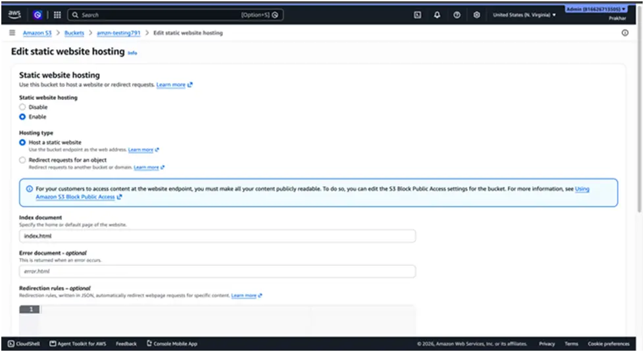
Task: Click into the Redirection rules code editor
Action: (x=228, y=320)
